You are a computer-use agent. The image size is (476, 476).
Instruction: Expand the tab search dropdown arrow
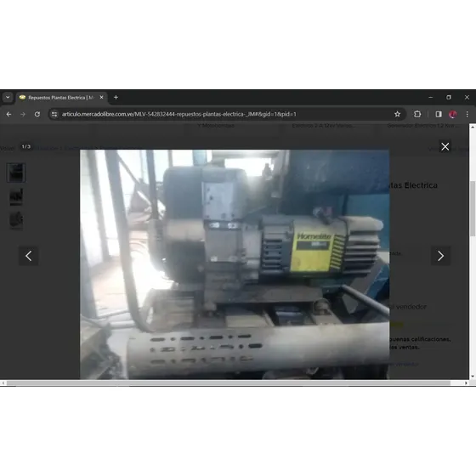click(8, 97)
